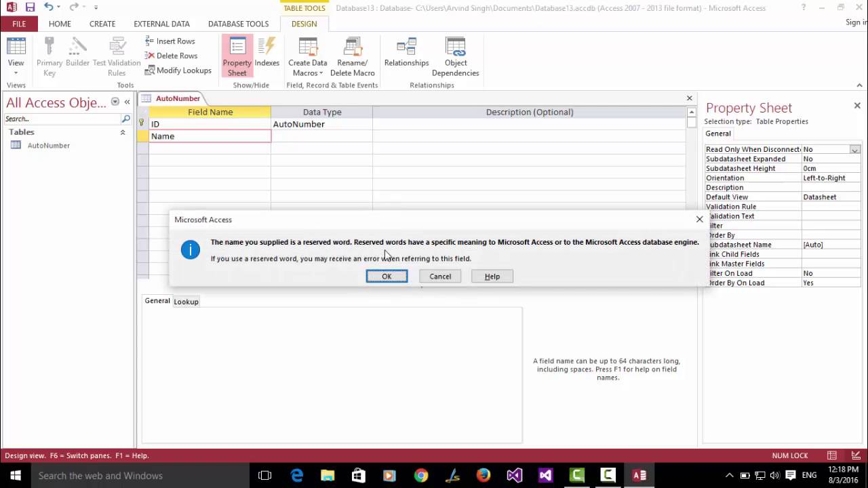The height and width of the screenshot is (488, 868).
Task: Toggle the Property Sheet button
Action: click(x=237, y=57)
